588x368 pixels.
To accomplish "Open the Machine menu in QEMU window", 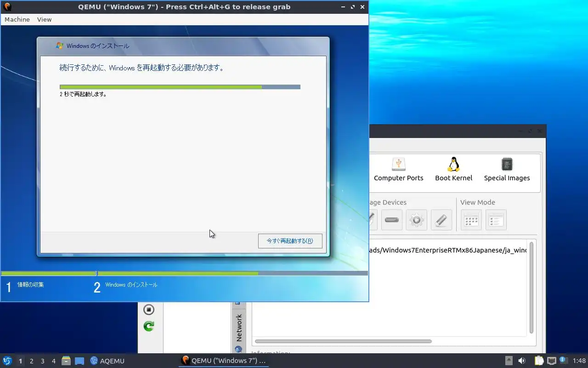I will tap(17, 20).
